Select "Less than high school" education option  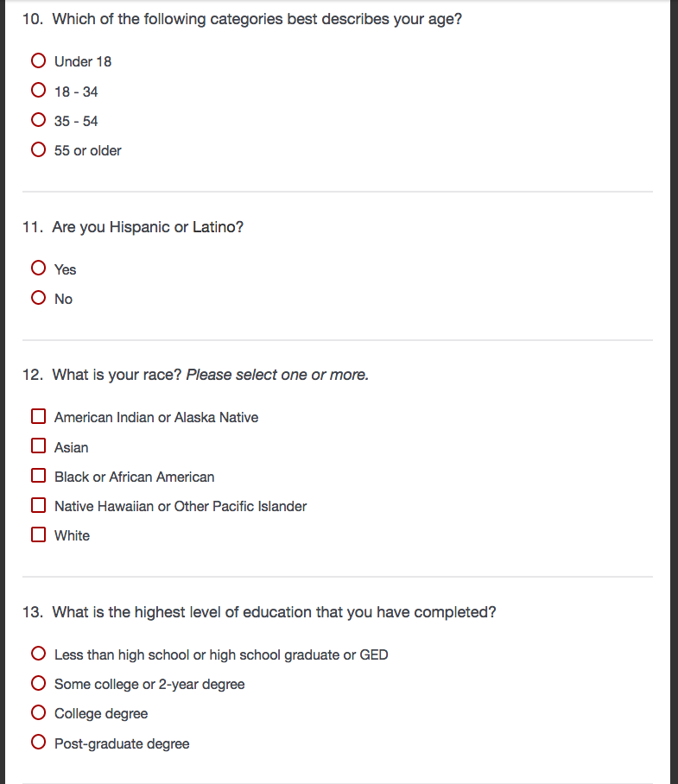[x=38, y=654]
